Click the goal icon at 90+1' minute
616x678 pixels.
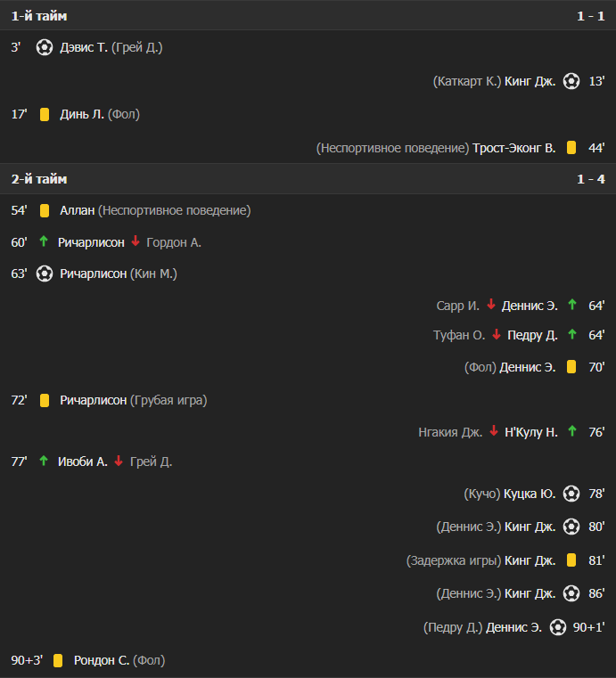(x=558, y=627)
